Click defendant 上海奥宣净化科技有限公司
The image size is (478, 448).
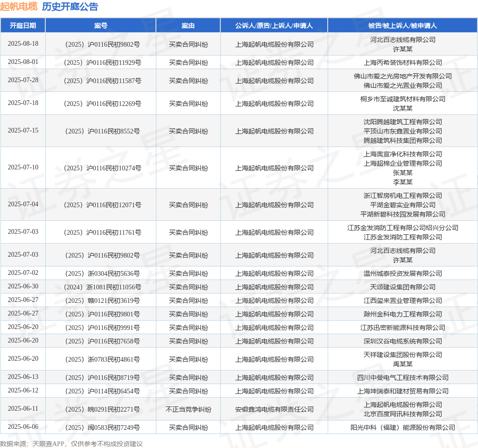(x=403, y=154)
